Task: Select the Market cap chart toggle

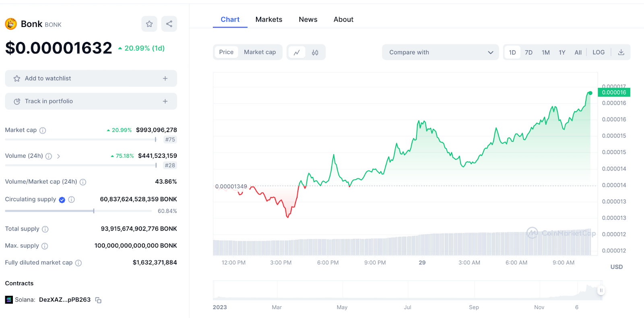Action: (x=260, y=52)
